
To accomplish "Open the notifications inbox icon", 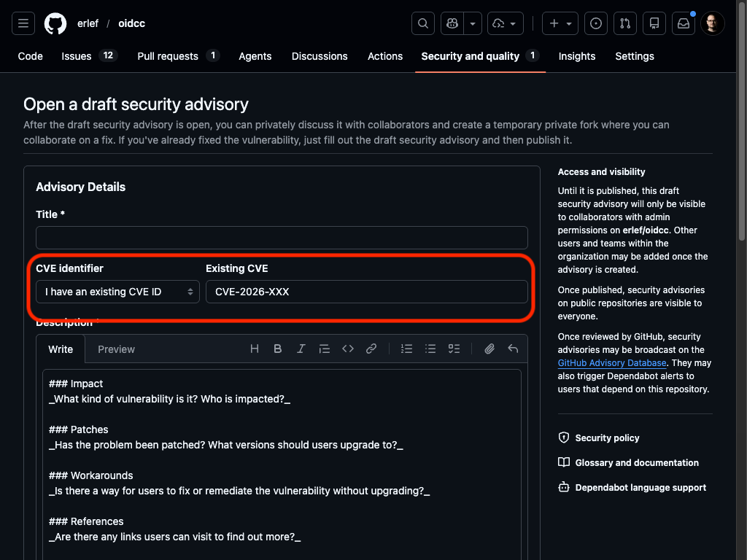I will (684, 23).
